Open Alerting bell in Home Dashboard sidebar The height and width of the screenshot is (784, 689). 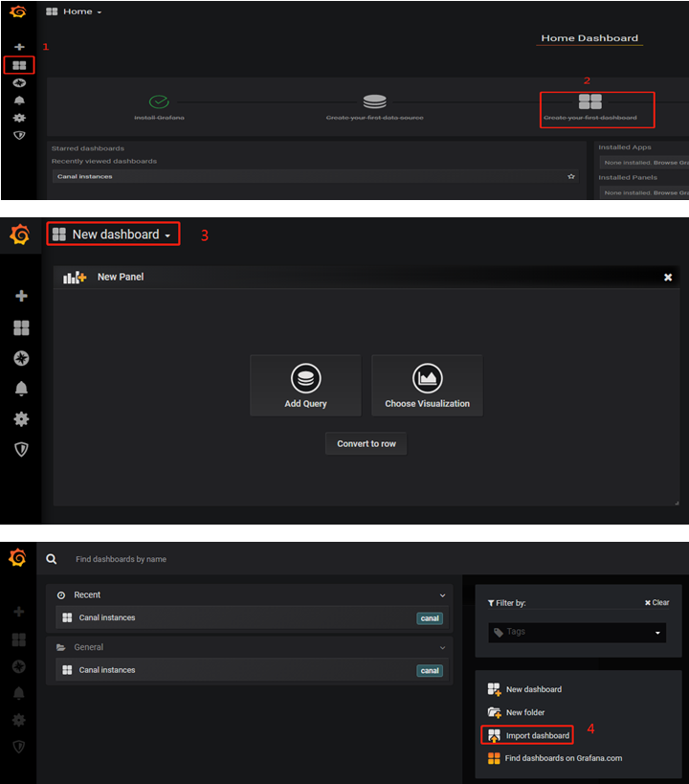click(19, 101)
